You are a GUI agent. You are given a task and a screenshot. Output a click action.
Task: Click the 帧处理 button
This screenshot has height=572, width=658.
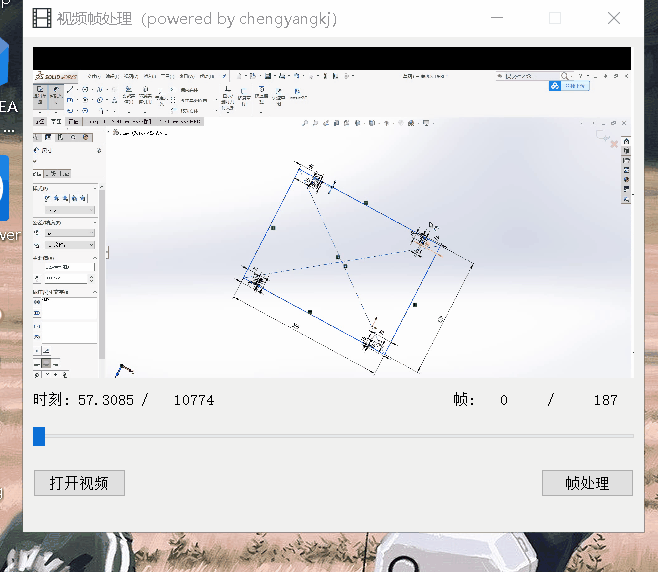(x=587, y=483)
